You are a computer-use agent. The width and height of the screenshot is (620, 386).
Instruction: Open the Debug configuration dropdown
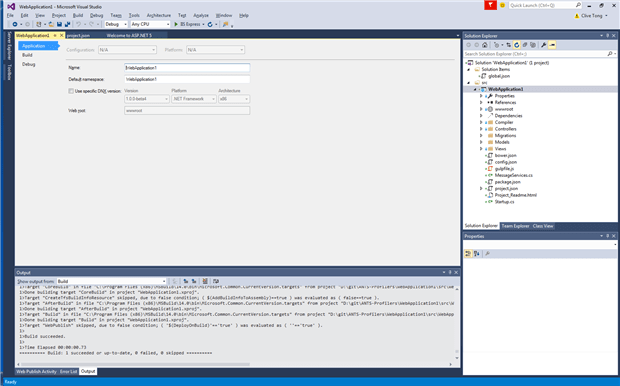coord(116,24)
